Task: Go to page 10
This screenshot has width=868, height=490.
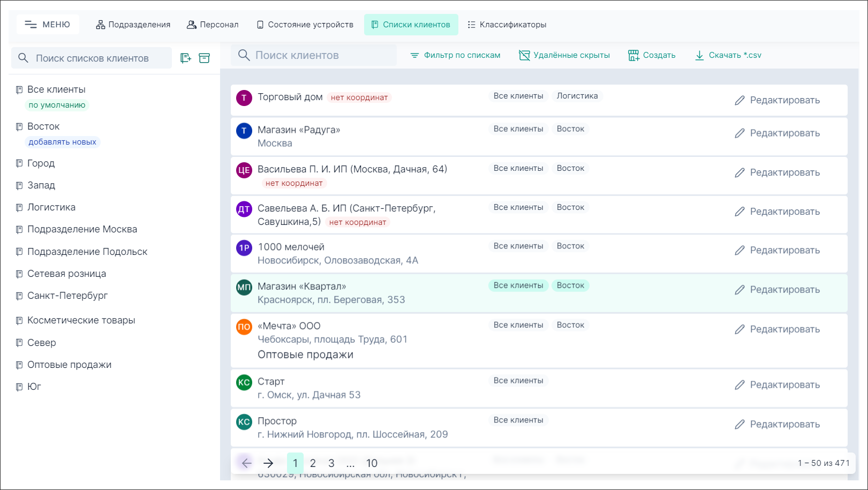Action: coord(372,463)
